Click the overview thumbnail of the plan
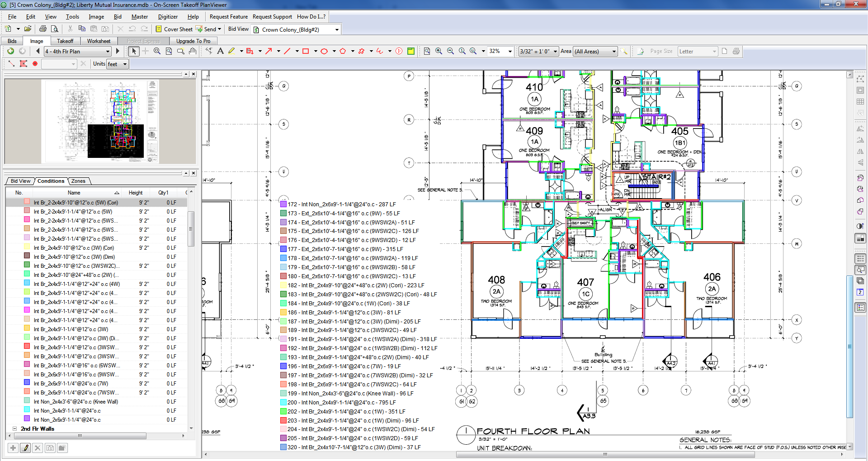 100,121
